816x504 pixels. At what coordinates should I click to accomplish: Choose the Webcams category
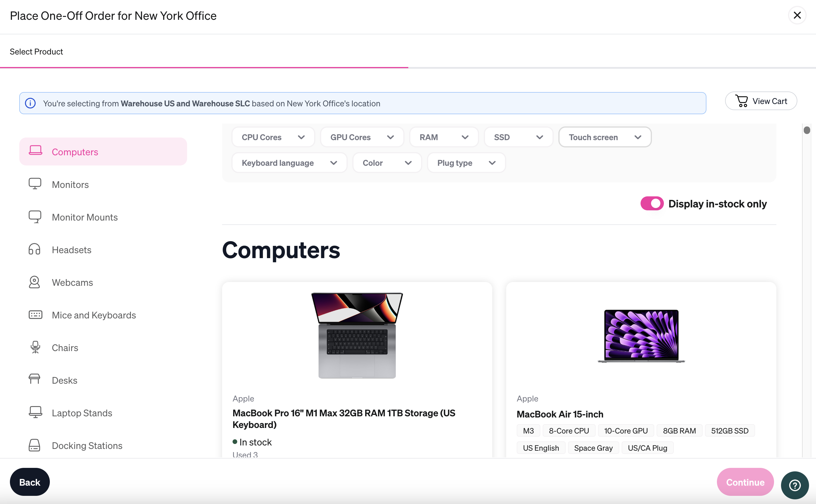click(72, 282)
